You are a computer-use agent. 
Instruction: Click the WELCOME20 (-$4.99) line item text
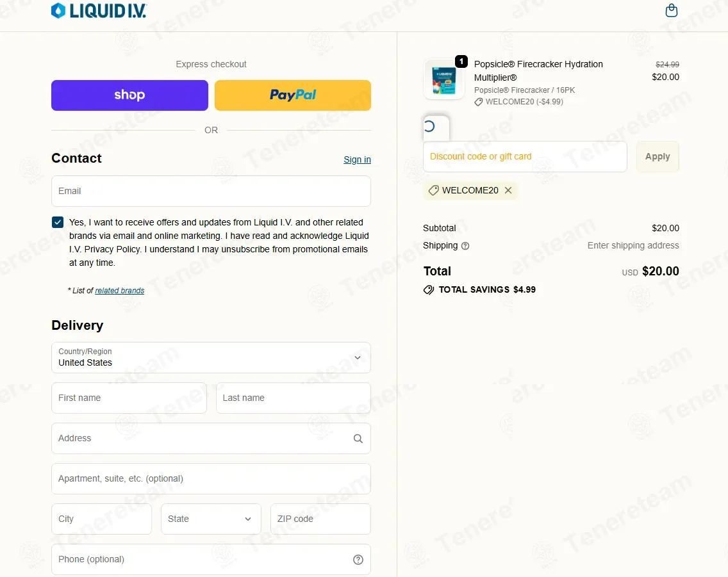(524, 102)
